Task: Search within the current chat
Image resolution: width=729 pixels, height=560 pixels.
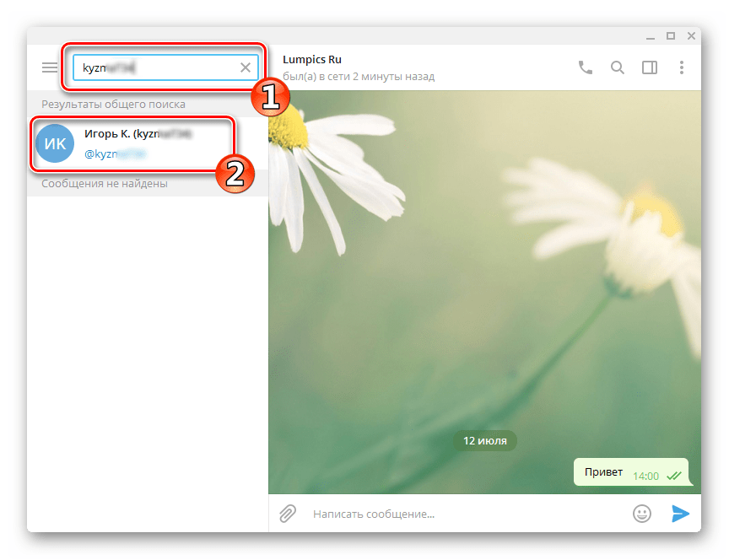Action: click(x=618, y=67)
